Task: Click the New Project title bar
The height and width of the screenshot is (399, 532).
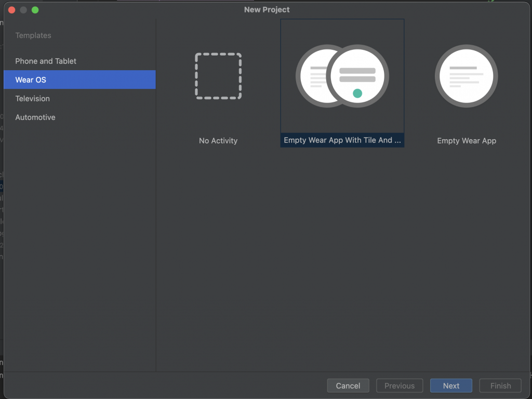Action: (267, 9)
